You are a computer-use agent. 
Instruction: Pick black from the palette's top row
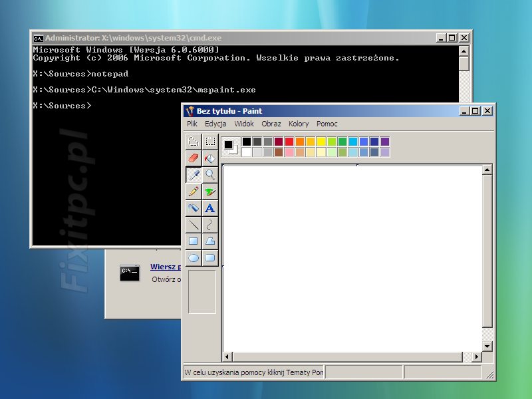click(x=247, y=142)
